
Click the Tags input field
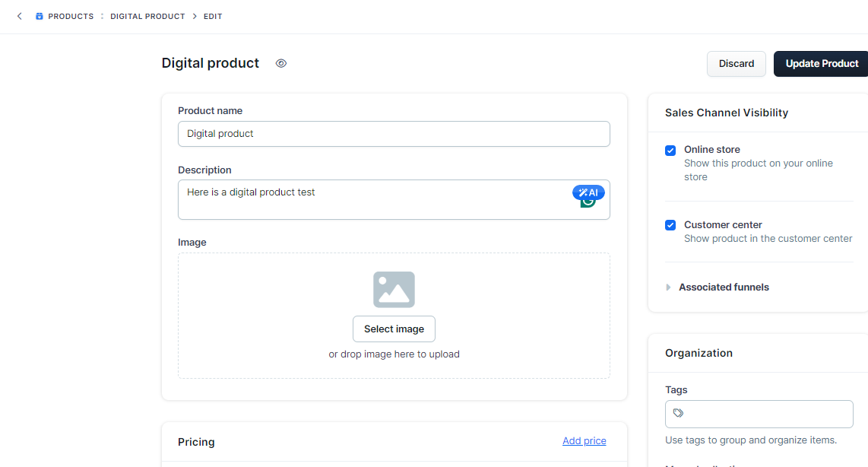click(759, 414)
